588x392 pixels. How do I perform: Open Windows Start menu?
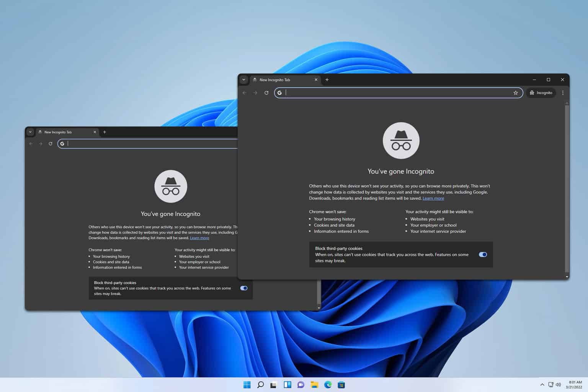[x=247, y=385]
